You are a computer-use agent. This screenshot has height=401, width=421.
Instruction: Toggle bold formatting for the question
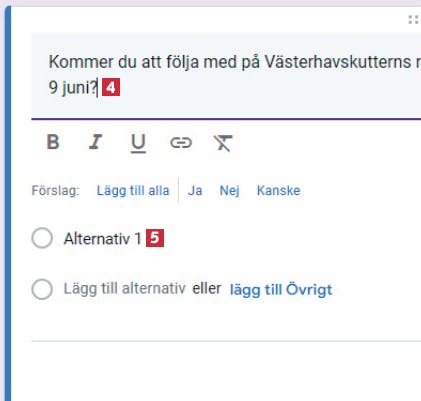53,142
